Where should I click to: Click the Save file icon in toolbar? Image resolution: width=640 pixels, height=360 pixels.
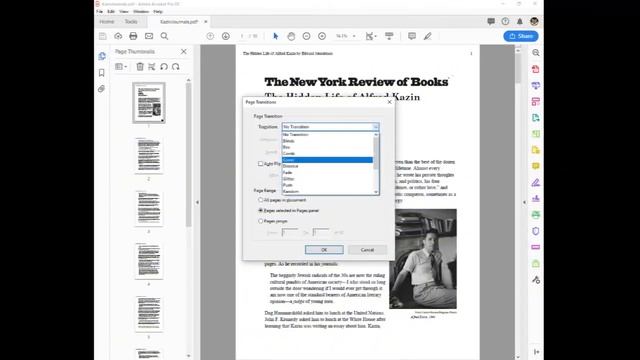tap(103, 36)
